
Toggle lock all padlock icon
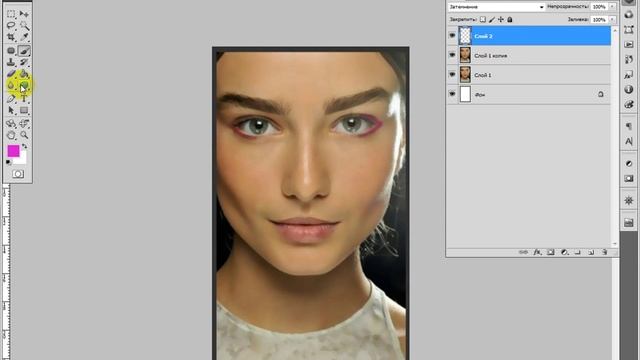(x=510, y=19)
